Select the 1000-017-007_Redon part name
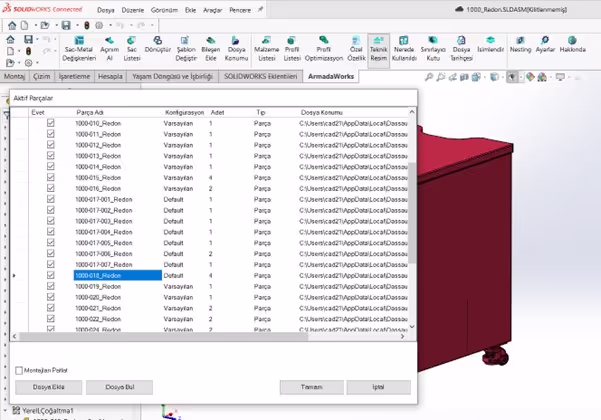Image resolution: width=601 pixels, height=420 pixels. [104, 264]
